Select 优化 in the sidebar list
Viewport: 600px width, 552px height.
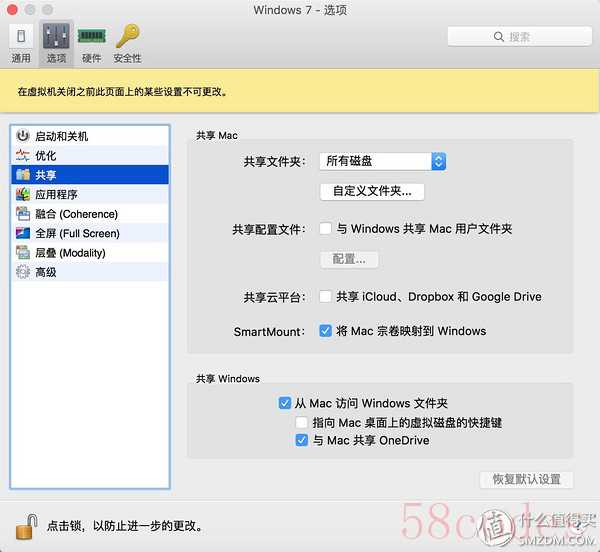90,155
